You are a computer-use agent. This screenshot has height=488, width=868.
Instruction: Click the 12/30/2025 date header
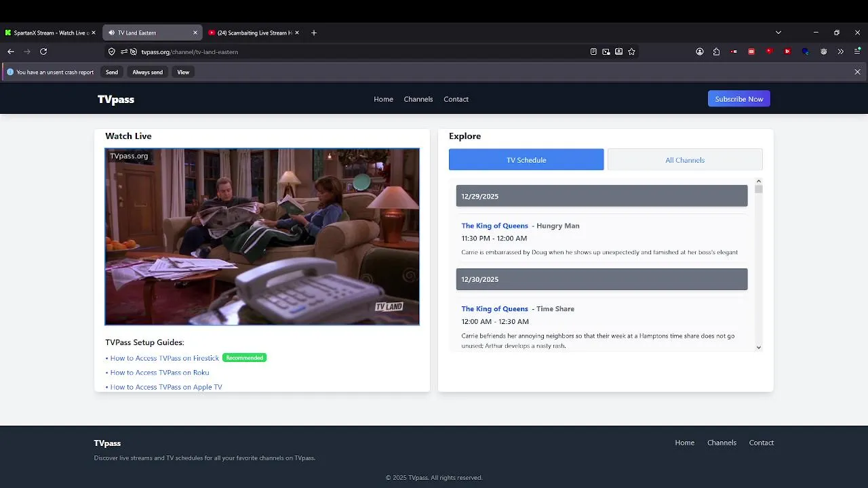[x=601, y=279]
